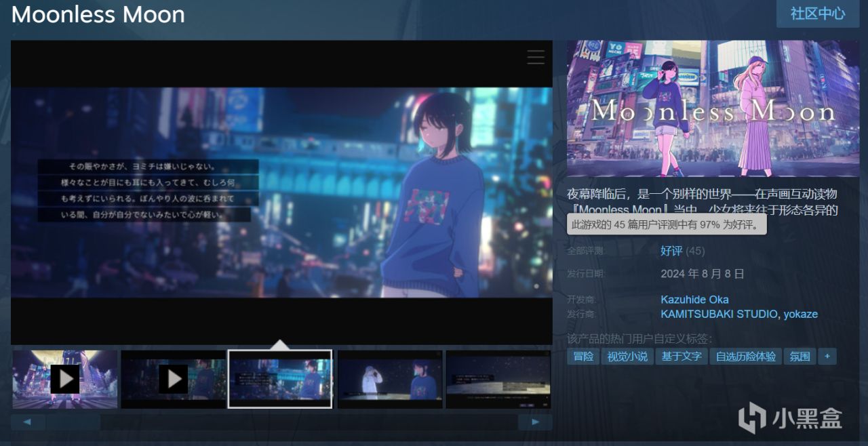This screenshot has width=868, height=446.
Task: Select the 视觉小说 tag
Action: [x=627, y=356]
